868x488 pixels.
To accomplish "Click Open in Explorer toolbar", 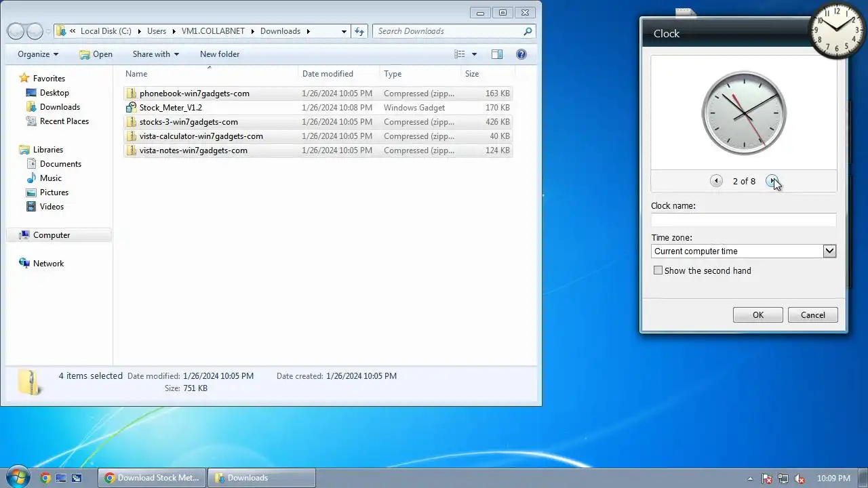I will (96, 54).
